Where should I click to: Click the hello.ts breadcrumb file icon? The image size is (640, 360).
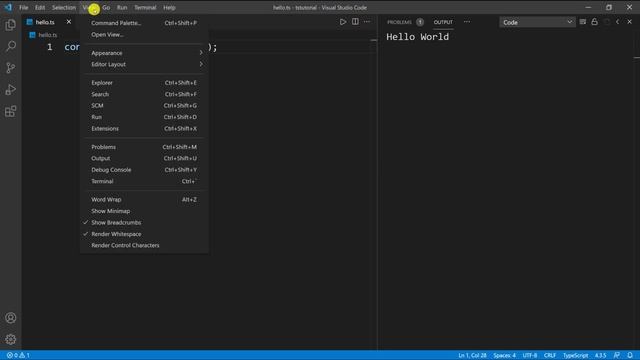pos(32,35)
